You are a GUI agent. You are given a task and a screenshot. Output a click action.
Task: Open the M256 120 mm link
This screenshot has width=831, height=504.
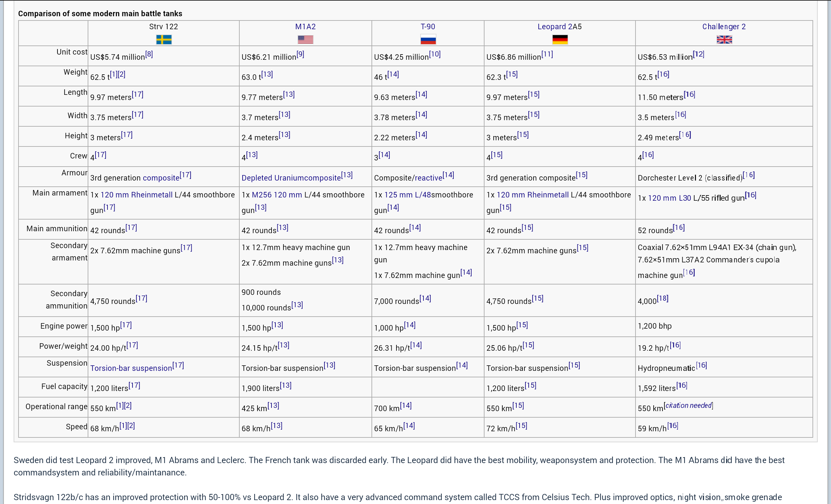[277, 195]
